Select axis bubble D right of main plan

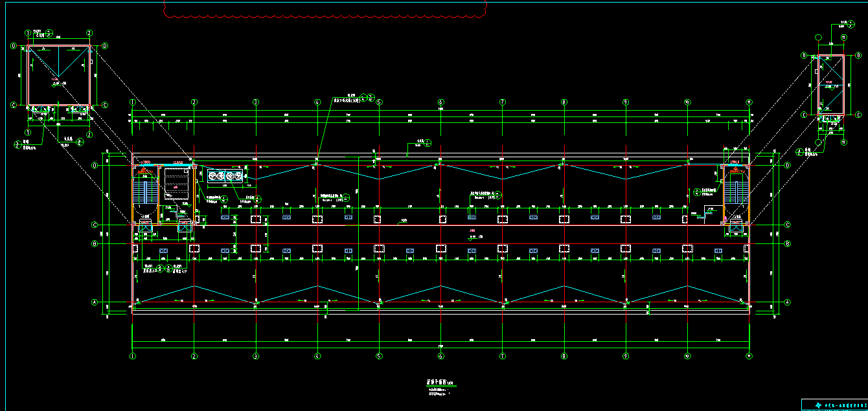click(x=788, y=166)
